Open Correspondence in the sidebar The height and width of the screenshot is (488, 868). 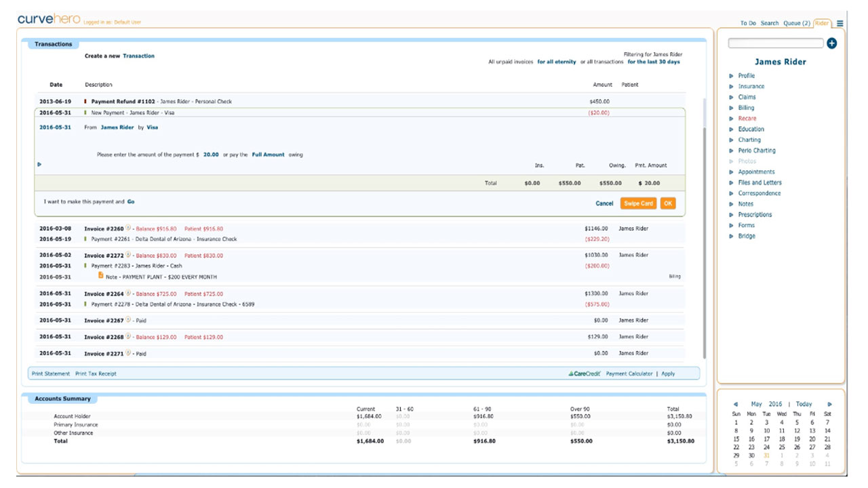(x=759, y=193)
